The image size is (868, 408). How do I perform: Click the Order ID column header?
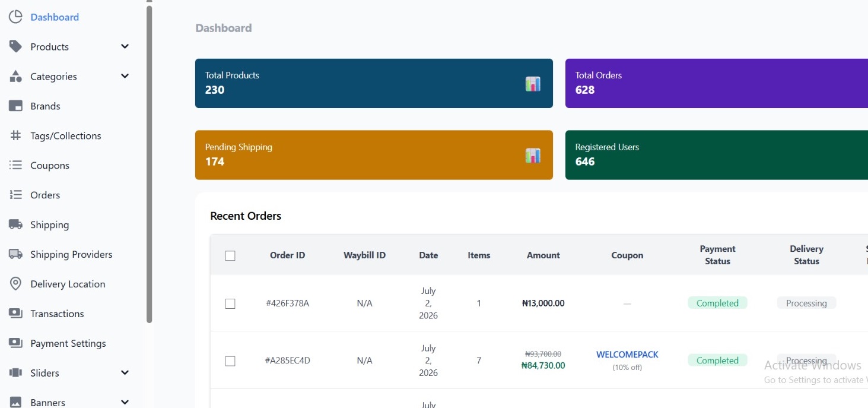point(287,255)
